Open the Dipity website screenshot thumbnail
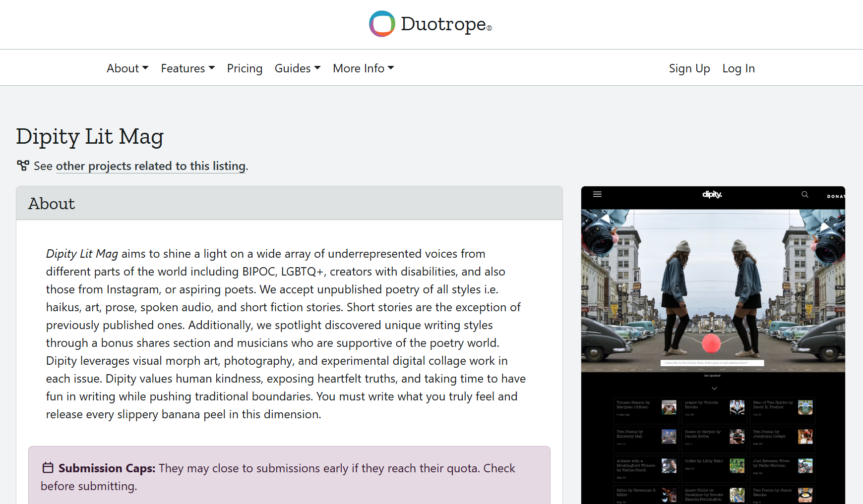 tap(713, 345)
